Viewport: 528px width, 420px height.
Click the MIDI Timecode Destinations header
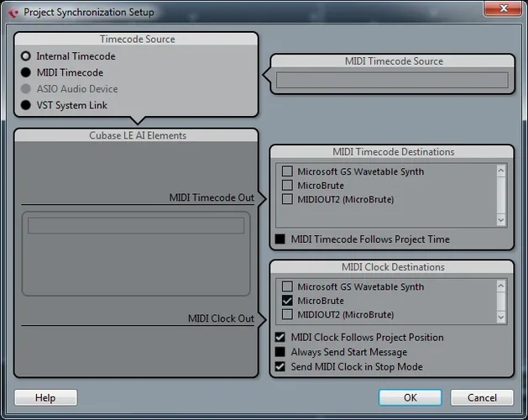pos(393,152)
